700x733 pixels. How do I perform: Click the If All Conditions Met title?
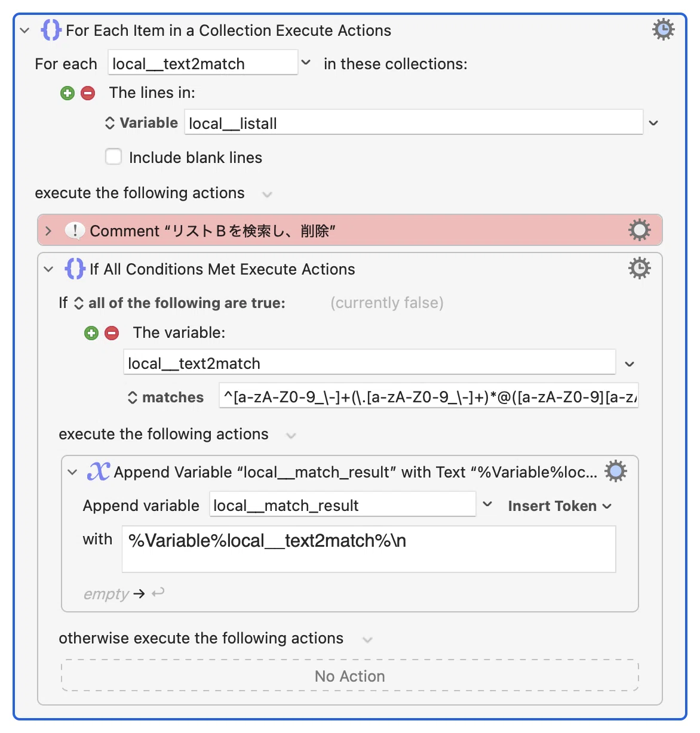tap(222, 269)
